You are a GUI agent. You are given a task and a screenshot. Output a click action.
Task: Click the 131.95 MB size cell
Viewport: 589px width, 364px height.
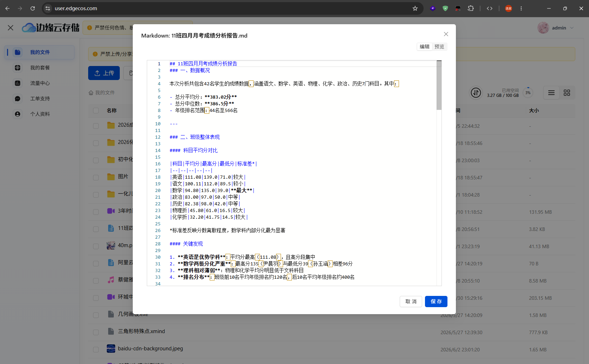[541, 212]
